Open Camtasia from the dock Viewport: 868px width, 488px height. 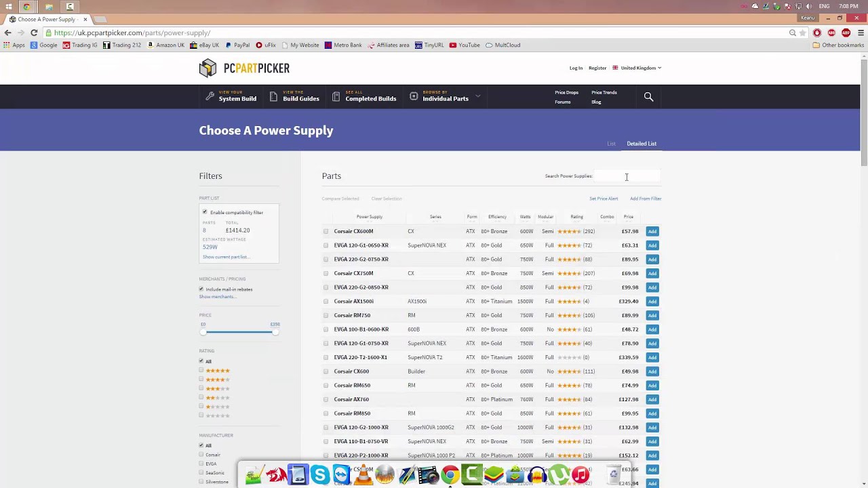click(x=472, y=475)
